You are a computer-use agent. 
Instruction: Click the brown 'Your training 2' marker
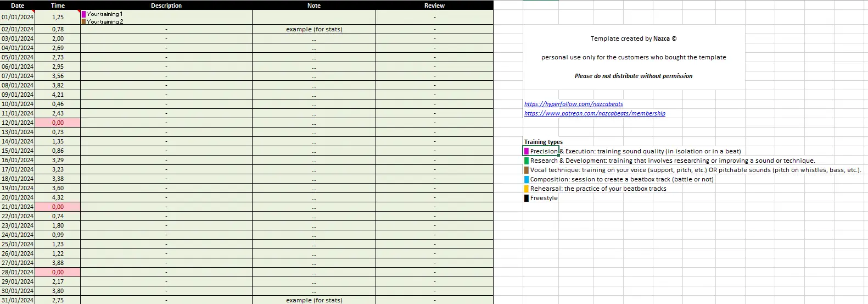tap(84, 22)
